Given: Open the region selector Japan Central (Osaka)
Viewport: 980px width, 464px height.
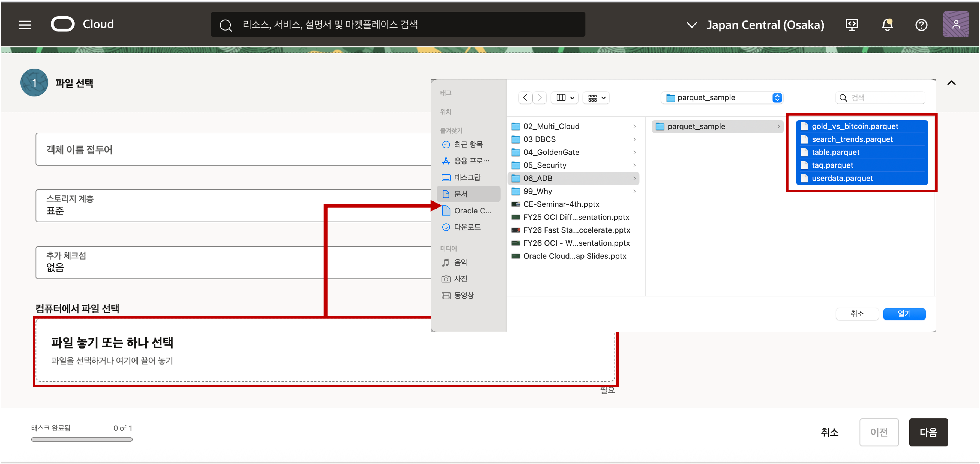Looking at the screenshot, I should pos(755,25).
